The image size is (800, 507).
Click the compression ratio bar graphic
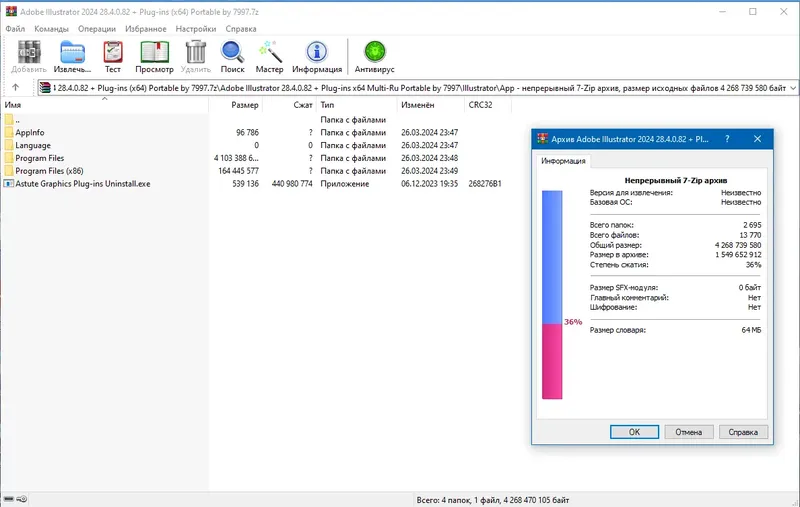click(x=552, y=294)
